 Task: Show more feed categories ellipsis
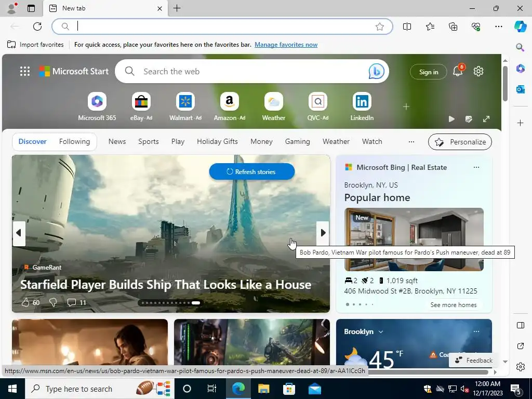point(411,142)
